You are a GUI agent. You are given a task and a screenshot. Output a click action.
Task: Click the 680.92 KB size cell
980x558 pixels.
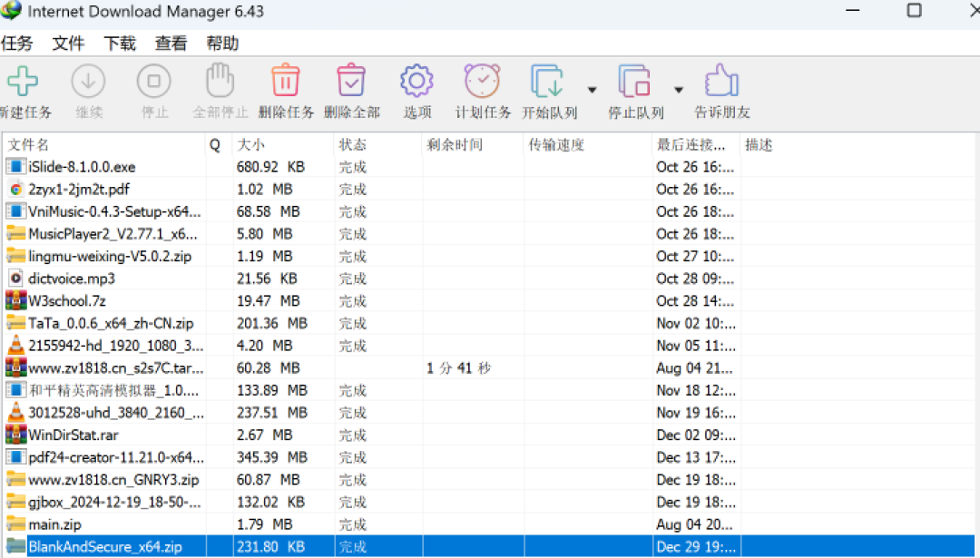(270, 167)
